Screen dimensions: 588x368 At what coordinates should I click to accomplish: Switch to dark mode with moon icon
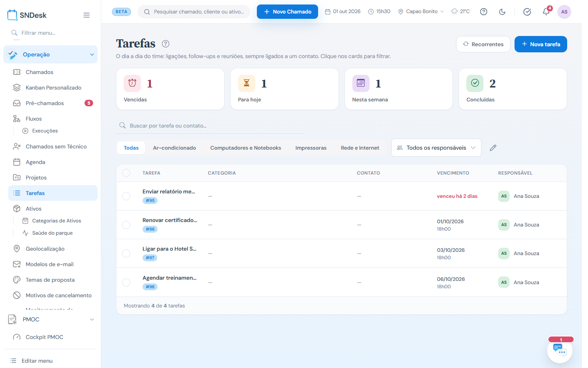(x=502, y=12)
